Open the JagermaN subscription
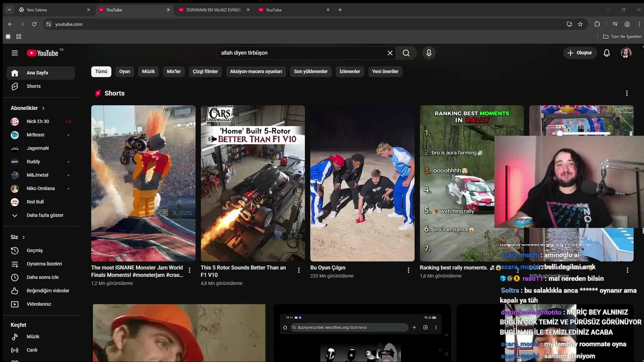644x362 pixels. pos(41,148)
